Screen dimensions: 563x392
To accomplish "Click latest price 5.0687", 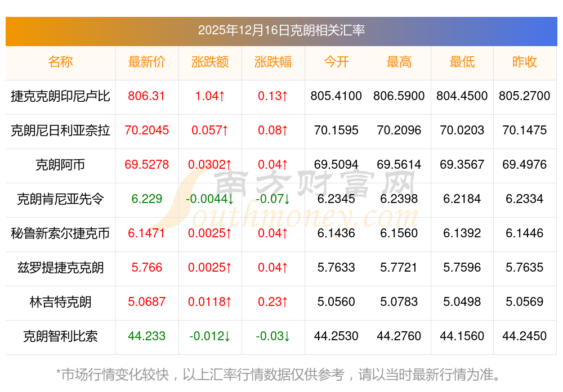I will [x=146, y=301].
